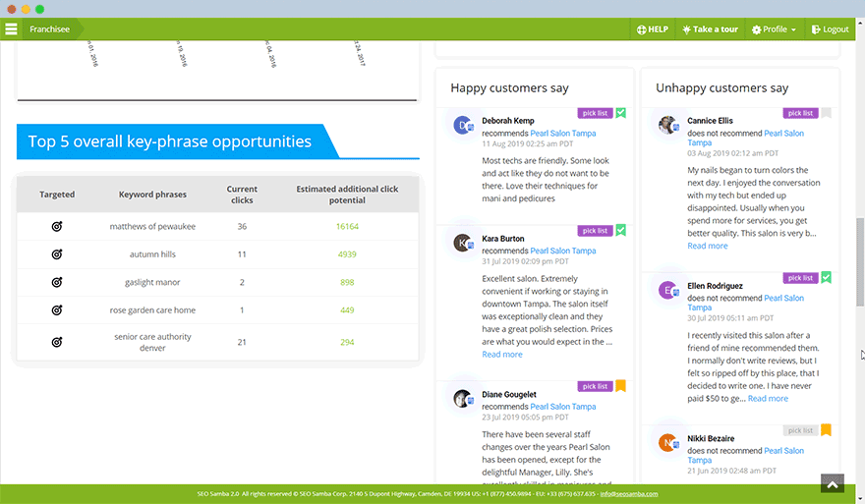Click pick list tag on Cannice Ellis review
The width and height of the screenshot is (865, 504).
(x=800, y=113)
